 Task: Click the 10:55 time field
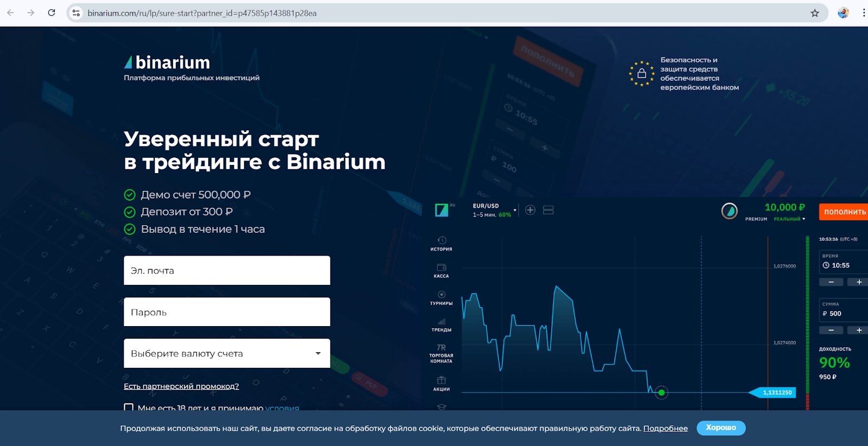click(844, 262)
